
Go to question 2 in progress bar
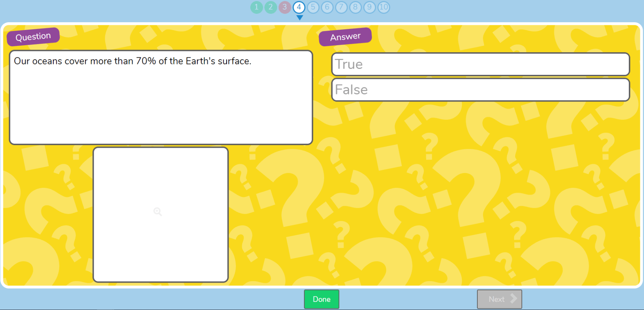(271, 7)
